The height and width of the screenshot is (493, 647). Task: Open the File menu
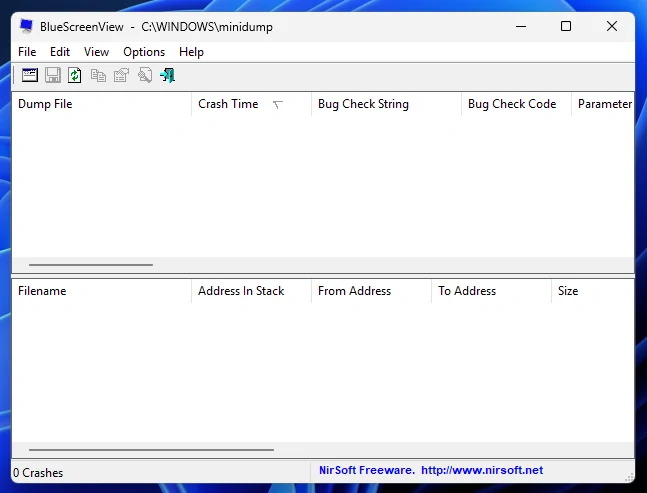tap(27, 52)
